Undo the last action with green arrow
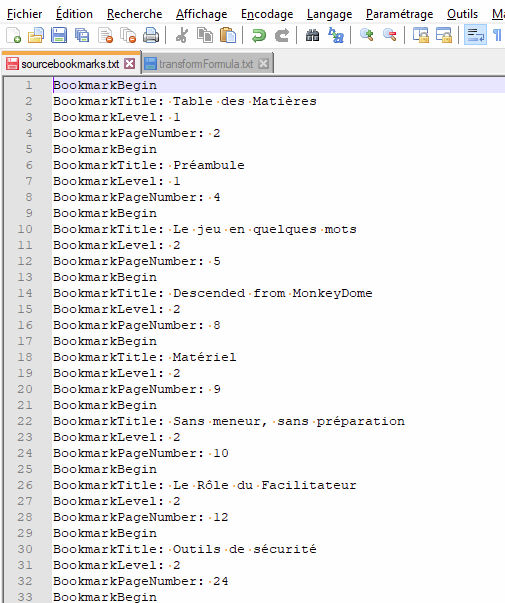 click(259, 35)
